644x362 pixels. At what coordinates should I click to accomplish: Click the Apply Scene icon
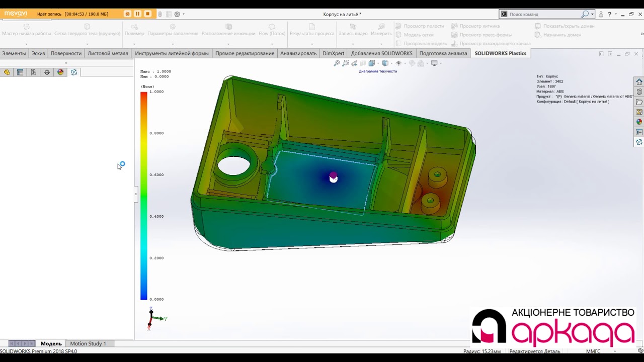point(421,63)
